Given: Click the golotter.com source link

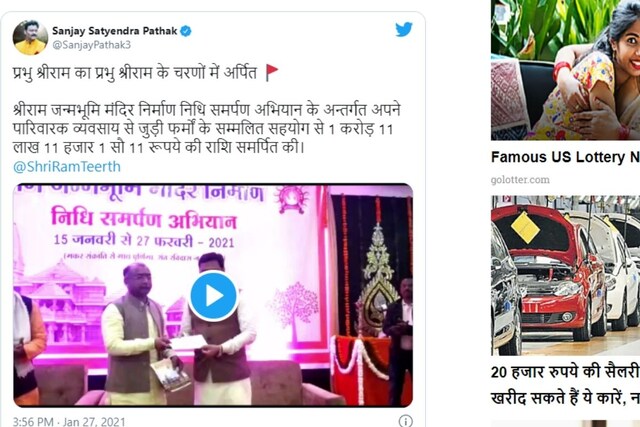Looking at the screenshot, I should click(x=520, y=180).
